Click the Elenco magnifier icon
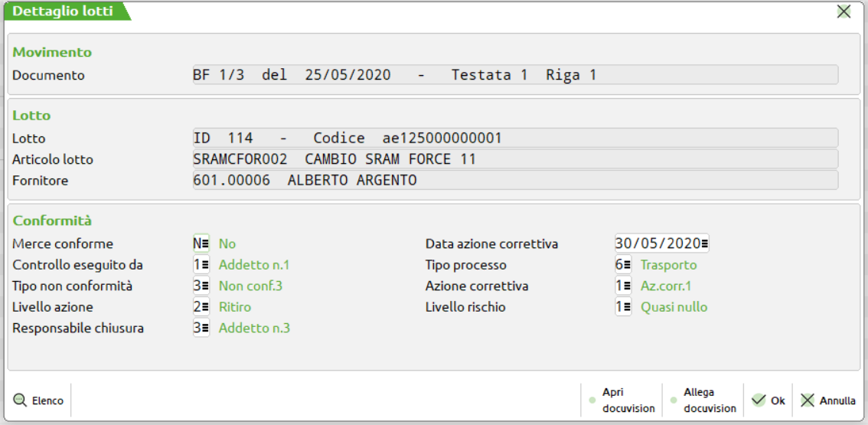Viewport: 868px width, 425px height. click(20, 400)
